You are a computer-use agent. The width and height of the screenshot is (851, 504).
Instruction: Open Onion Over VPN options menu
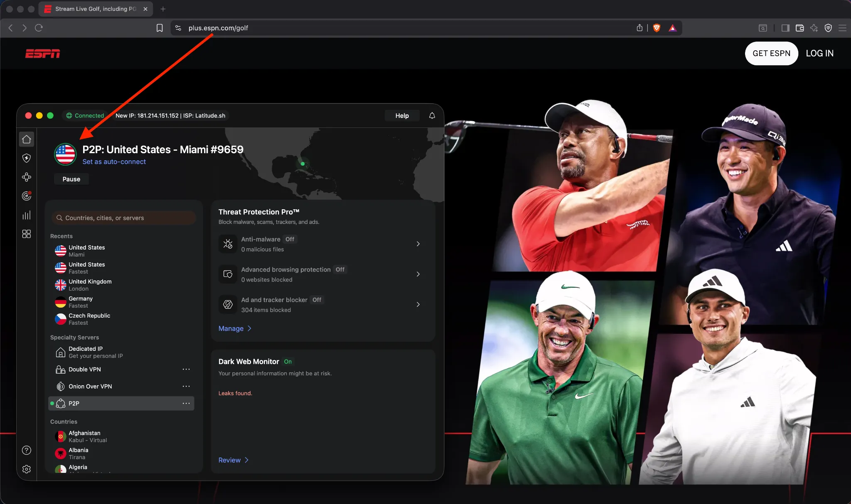(x=186, y=386)
